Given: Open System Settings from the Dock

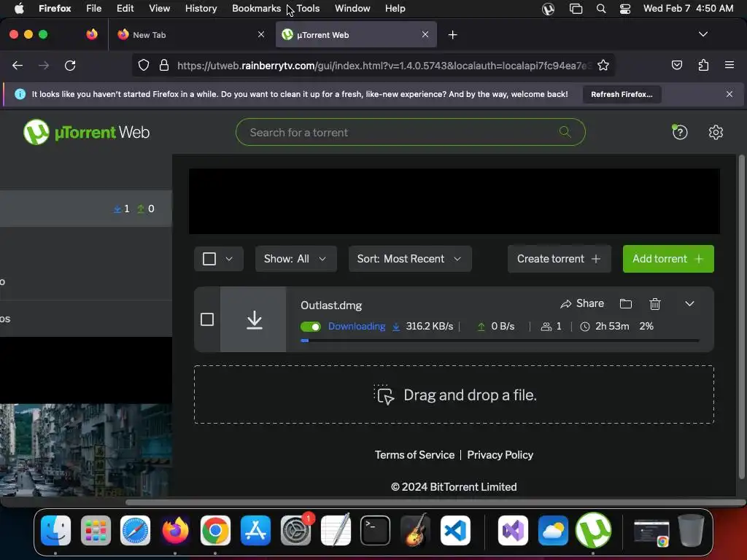Looking at the screenshot, I should [x=295, y=530].
